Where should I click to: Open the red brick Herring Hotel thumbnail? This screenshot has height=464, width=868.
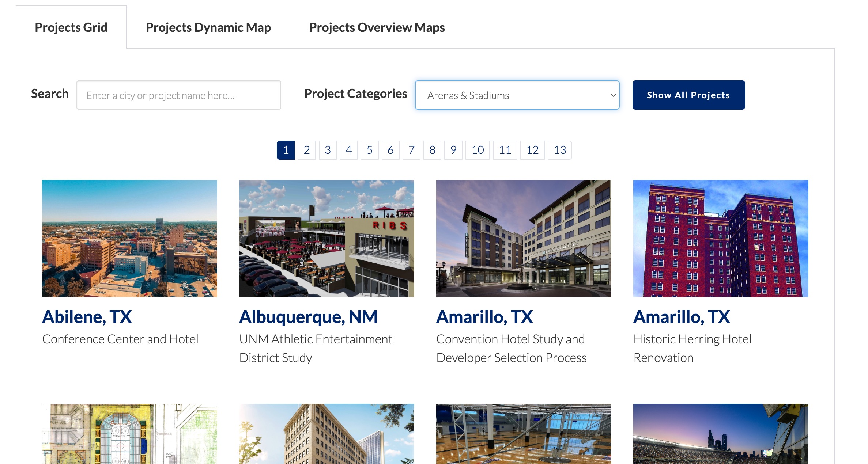point(721,238)
